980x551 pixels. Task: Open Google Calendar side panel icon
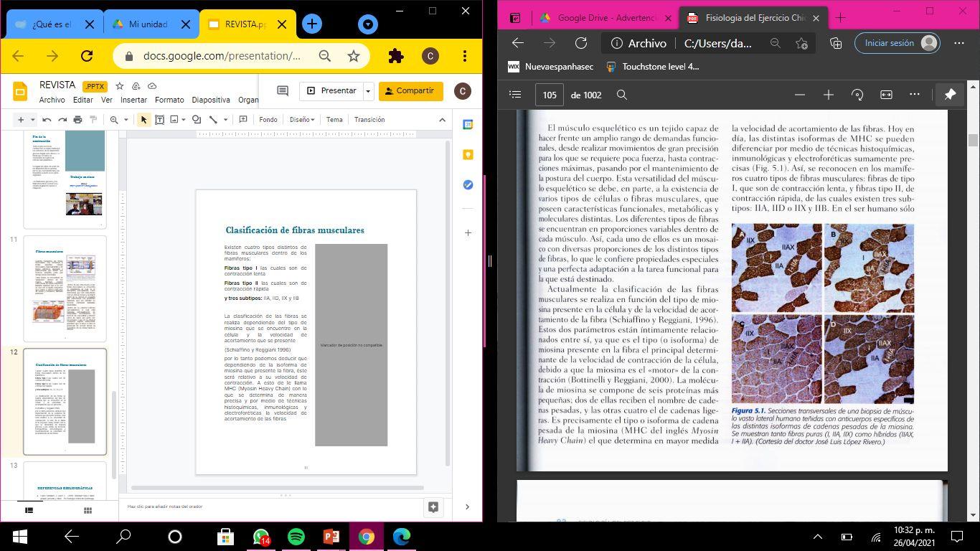(x=468, y=125)
